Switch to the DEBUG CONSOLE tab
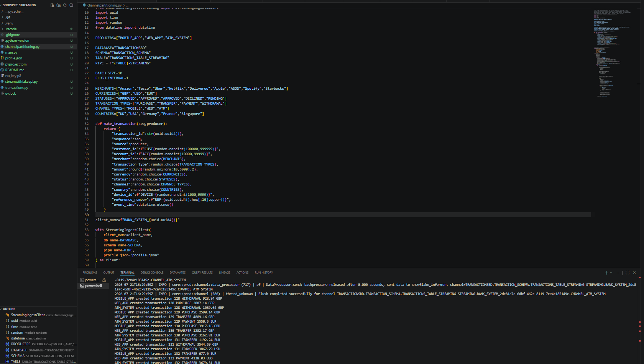Image resolution: width=644 pixels, height=364 pixels. [x=152, y=273]
